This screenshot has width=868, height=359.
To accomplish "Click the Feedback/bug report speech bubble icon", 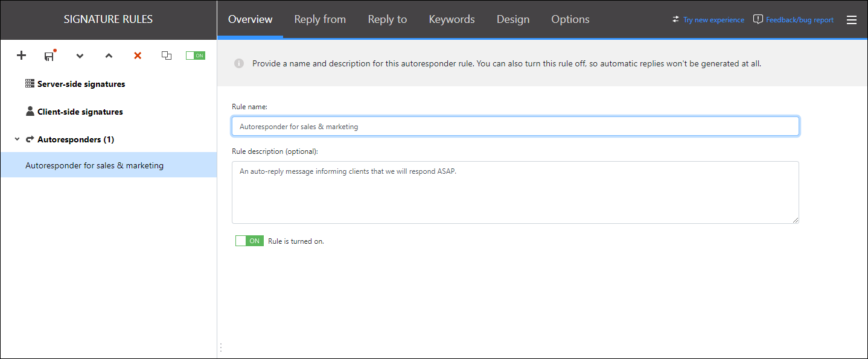I will point(758,19).
